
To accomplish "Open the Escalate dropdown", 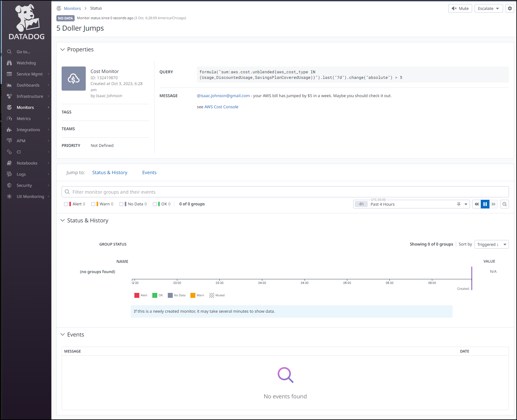I will (489, 8).
